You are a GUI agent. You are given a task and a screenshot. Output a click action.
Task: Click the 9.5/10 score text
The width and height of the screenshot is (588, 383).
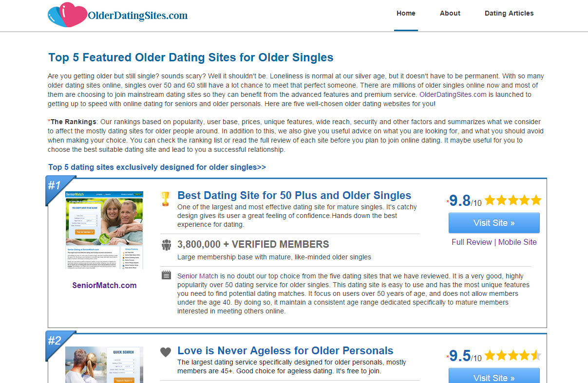click(x=465, y=356)
